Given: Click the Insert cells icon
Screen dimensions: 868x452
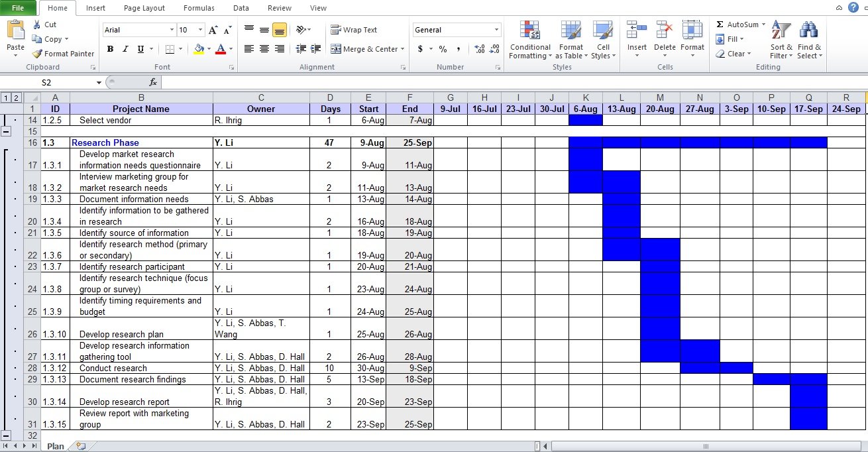Looking at the screenshot, I should pos(637,30).
